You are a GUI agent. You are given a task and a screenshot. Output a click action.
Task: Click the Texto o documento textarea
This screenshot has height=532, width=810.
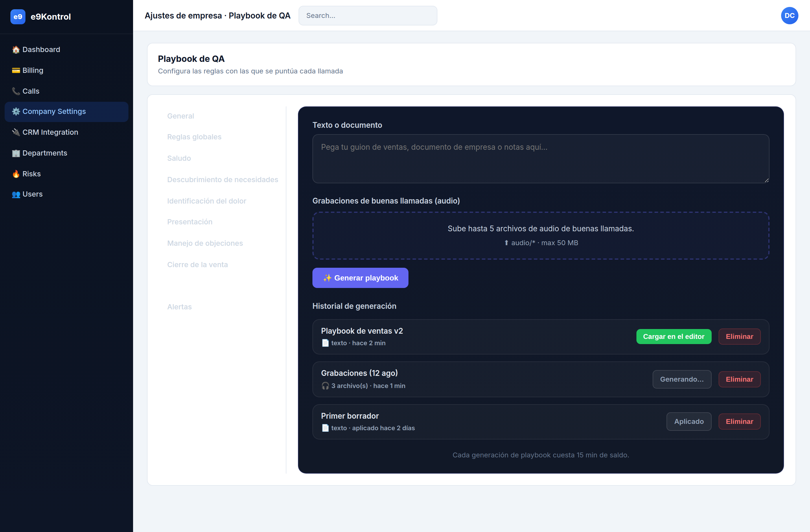[x=540, y=158]
